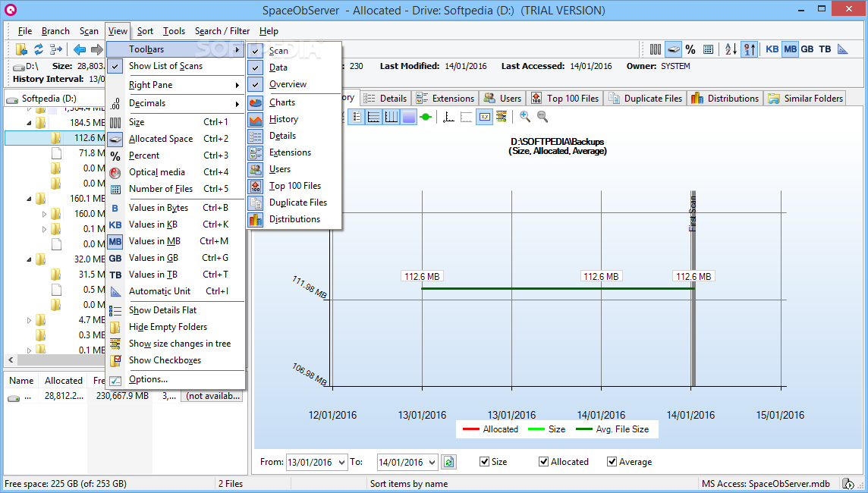Viewport: 868px width, 493px height.
Task: Click the expand branch tree toolbar icon
Action: click(56, 49)
